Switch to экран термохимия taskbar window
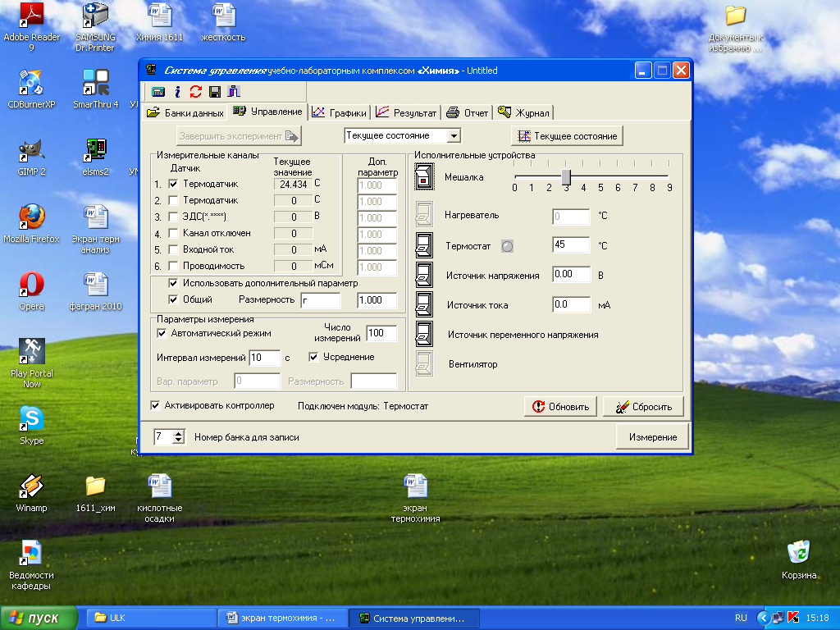The image size is (840, 630). 283,619
